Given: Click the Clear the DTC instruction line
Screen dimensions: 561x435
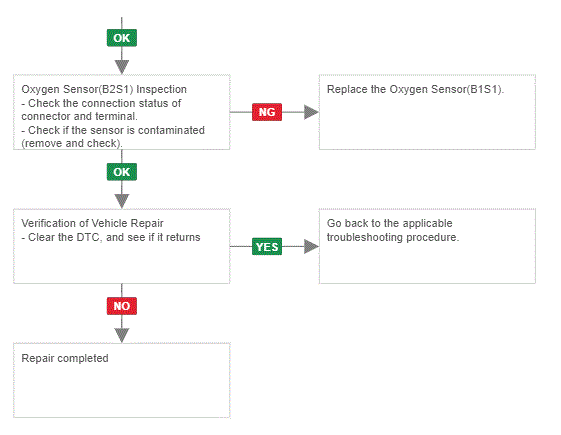Looking at the screenshot, I should (111, 237).
